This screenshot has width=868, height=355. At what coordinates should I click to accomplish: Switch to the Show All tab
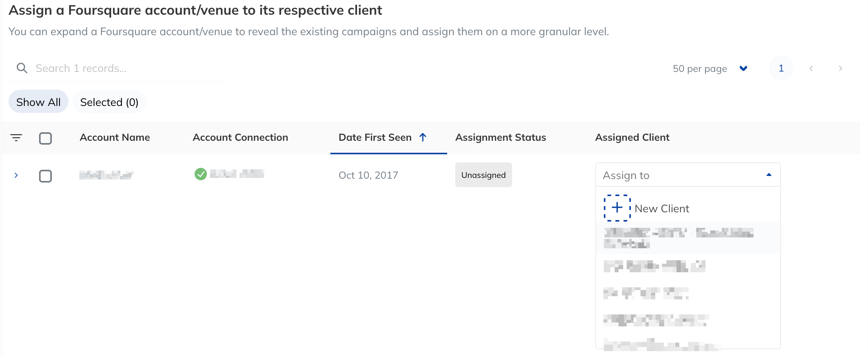38,102
